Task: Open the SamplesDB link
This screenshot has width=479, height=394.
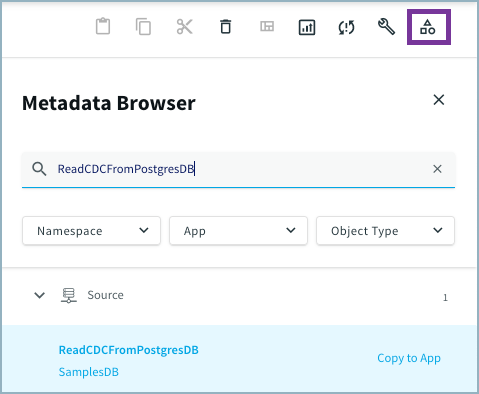Action: [x=89, y=372]
